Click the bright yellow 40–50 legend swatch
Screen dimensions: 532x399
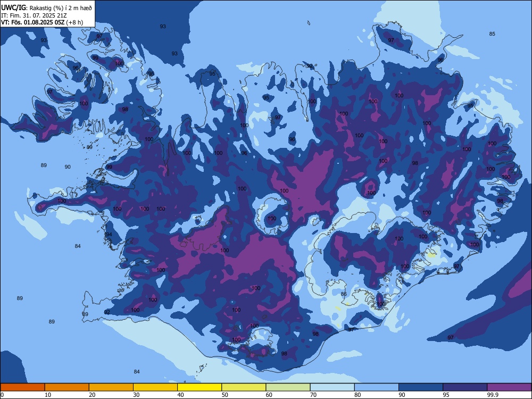199,387
